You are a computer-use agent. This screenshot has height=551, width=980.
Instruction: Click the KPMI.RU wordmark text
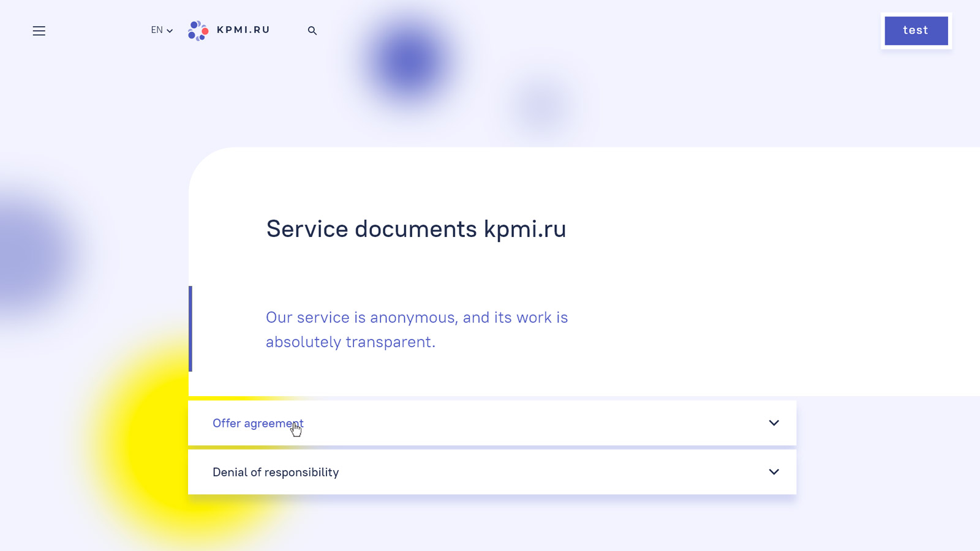click(x=243, y=30)
